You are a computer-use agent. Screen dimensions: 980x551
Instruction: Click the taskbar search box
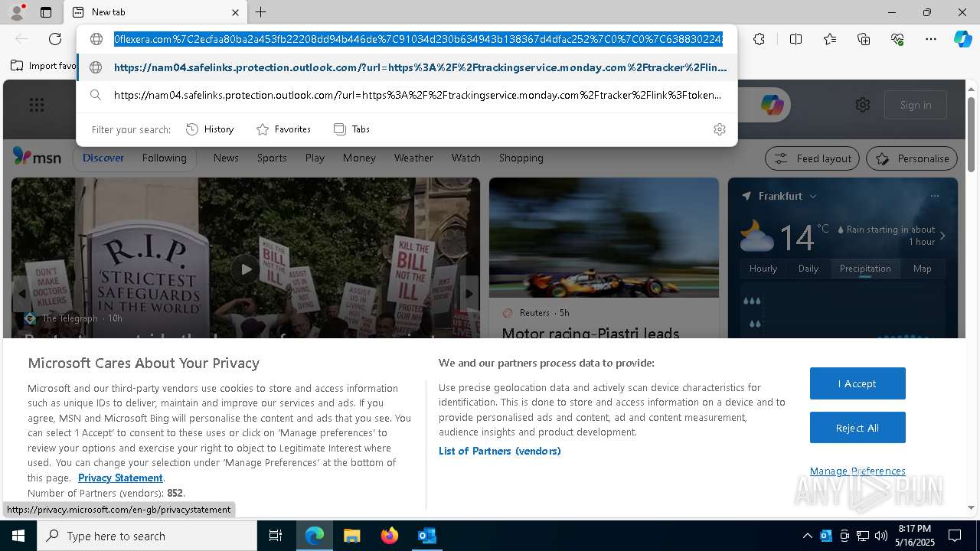147,536
